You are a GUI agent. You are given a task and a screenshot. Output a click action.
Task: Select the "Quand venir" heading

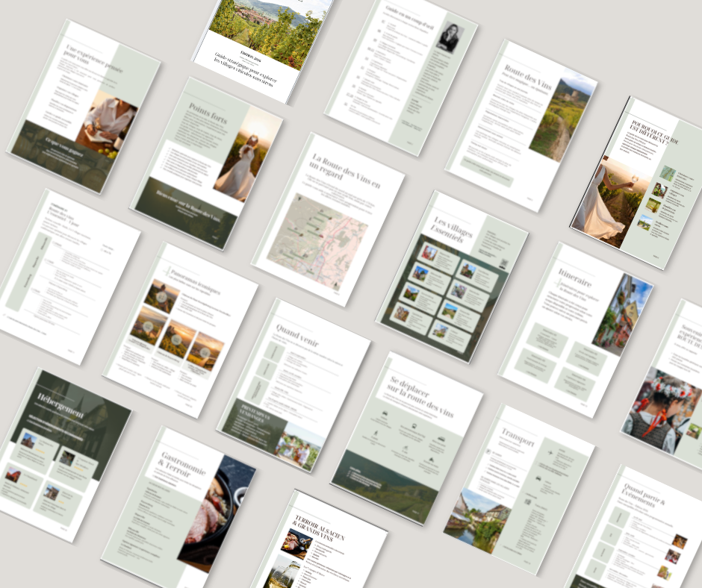(x=296, y=336)
